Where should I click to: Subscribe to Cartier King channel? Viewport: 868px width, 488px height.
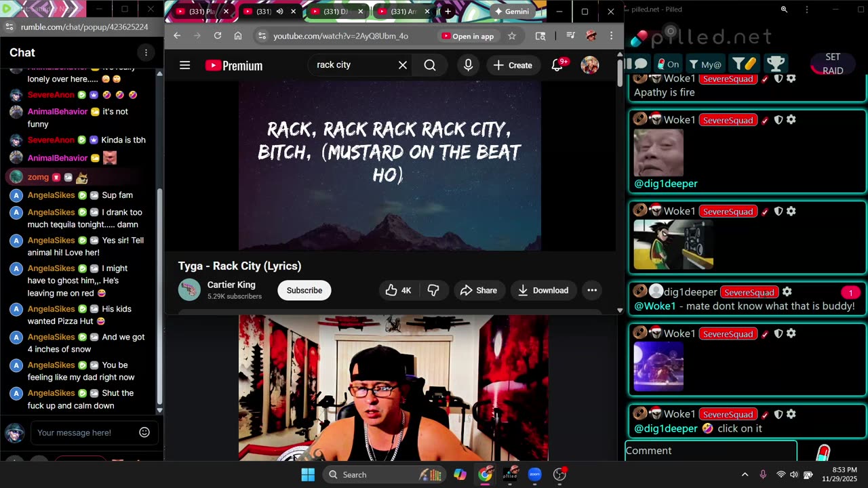[x=304, y=290]
